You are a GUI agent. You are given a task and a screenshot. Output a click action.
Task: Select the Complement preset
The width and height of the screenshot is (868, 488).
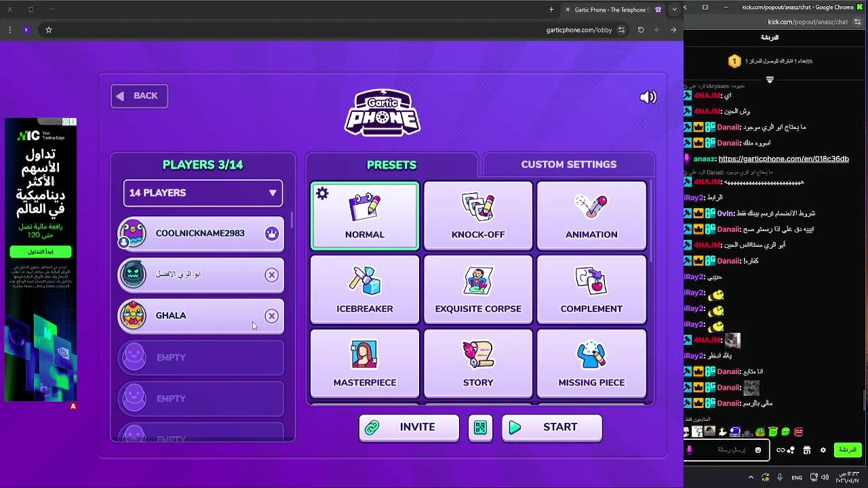591,289
